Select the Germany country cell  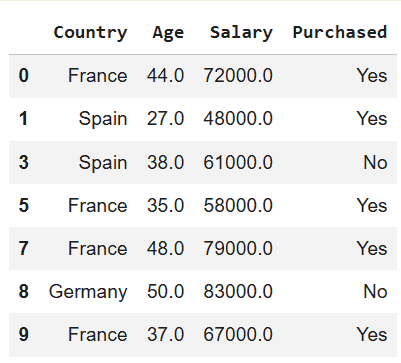pyautogui.click(x=88, y=292)
